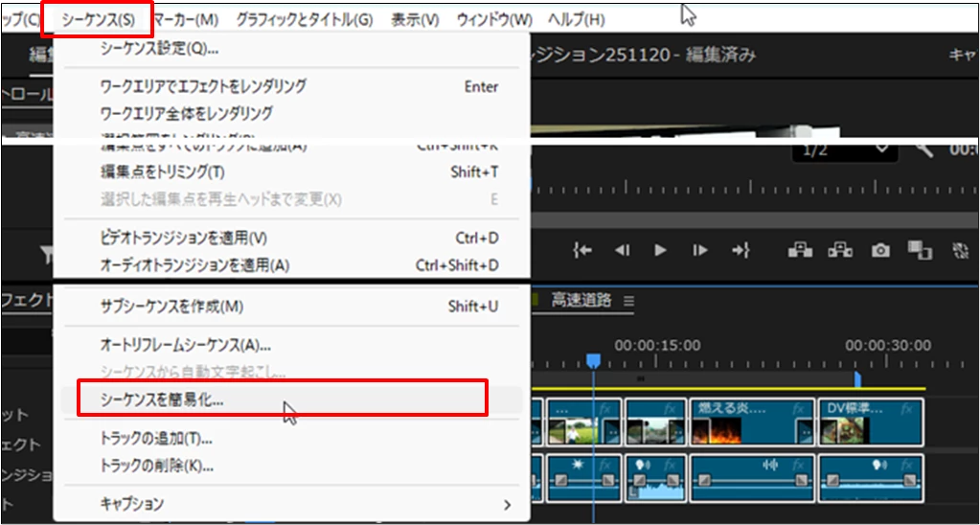Click dialogue icon on audio clip below DV標準
The width and height of the screenshot is (980, 525).
point(880,465)
